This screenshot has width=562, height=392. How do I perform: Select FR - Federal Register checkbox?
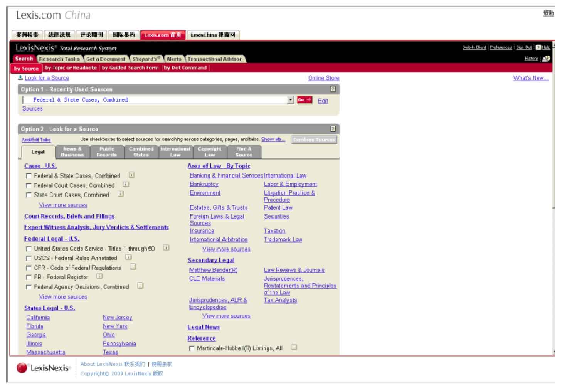pos(29,278)
